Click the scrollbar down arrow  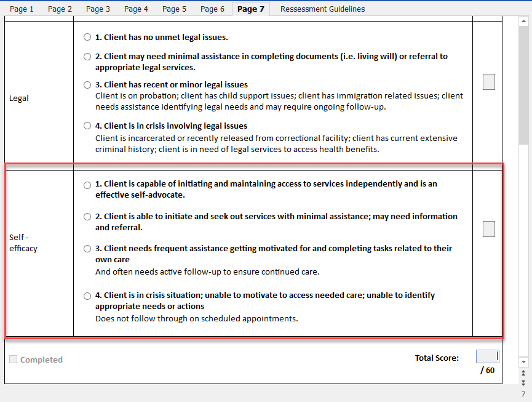[x=522, y=362]
